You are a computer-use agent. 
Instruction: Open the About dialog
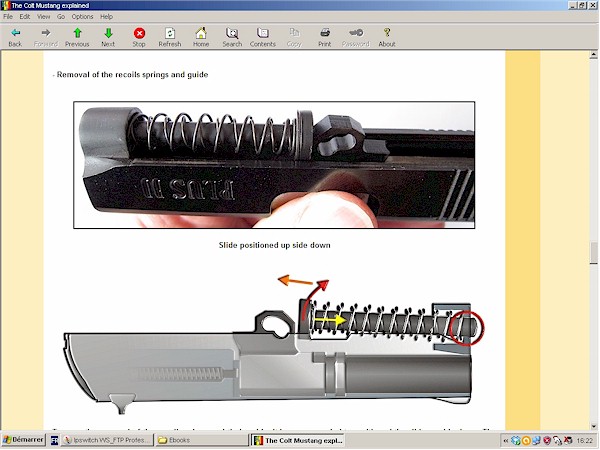click(x=387, y=37)
